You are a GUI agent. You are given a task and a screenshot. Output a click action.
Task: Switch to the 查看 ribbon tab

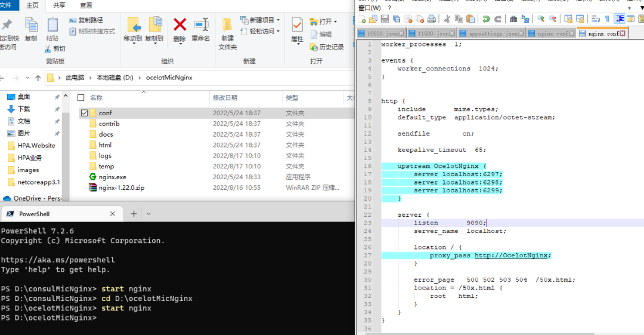[86, 5]
